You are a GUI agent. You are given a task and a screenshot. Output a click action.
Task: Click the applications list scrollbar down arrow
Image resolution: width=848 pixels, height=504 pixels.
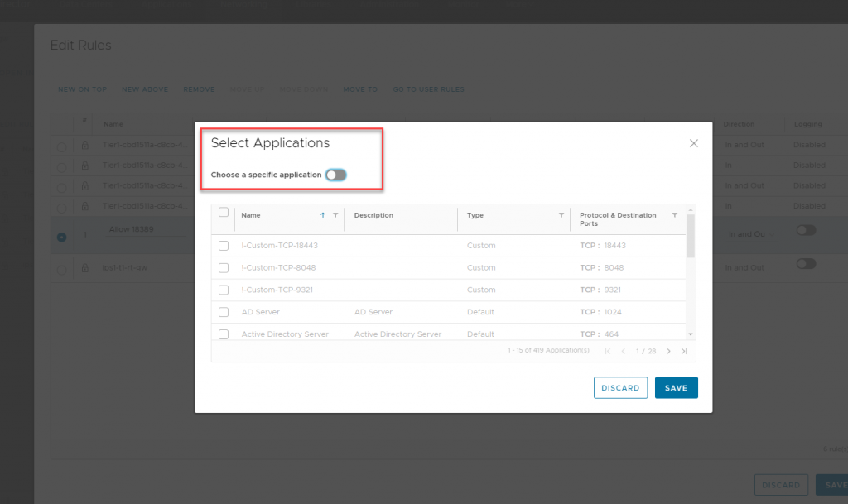[x=691, y=334]
